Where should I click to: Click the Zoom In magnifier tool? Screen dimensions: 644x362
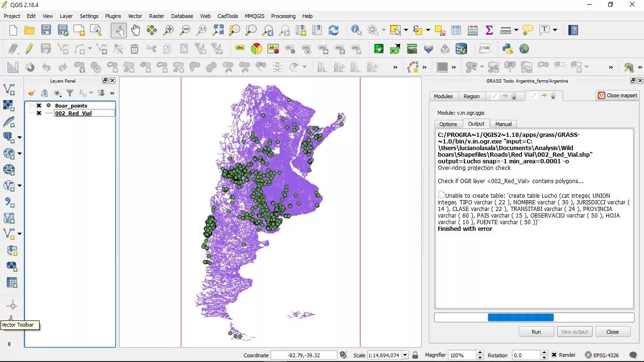[x=168, y=30]
